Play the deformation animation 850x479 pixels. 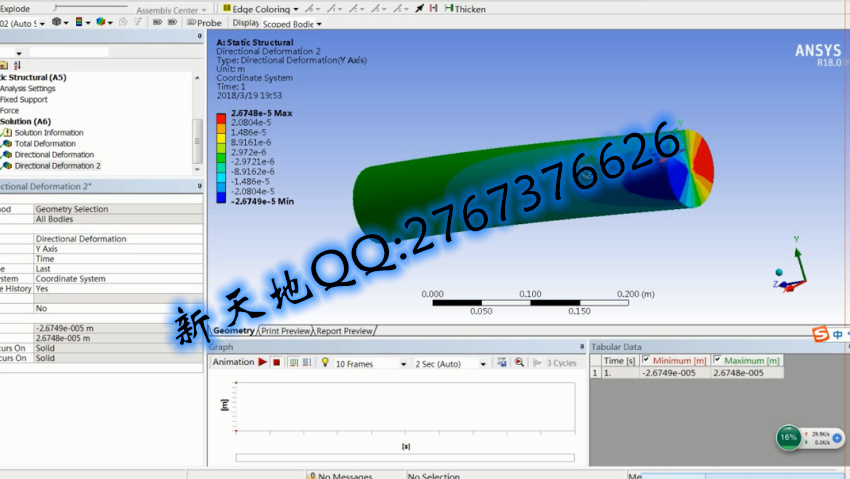pos(263,363)
